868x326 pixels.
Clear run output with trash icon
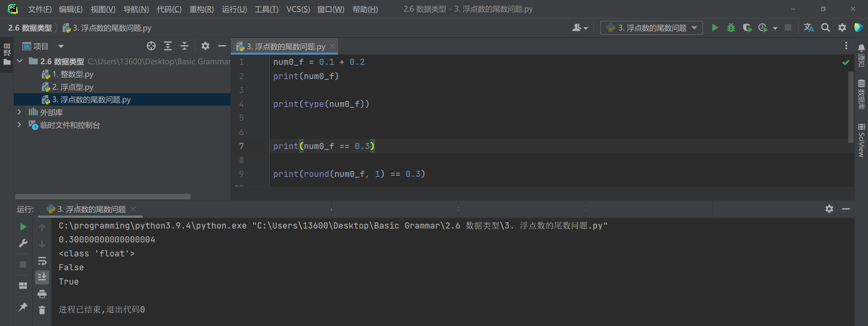(42, 310)
